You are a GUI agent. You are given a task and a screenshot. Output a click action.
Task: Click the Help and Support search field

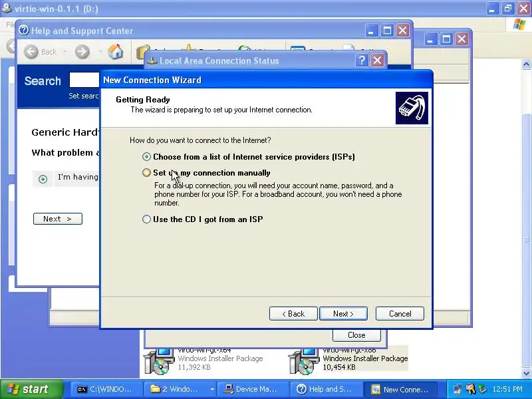[84, 80]
